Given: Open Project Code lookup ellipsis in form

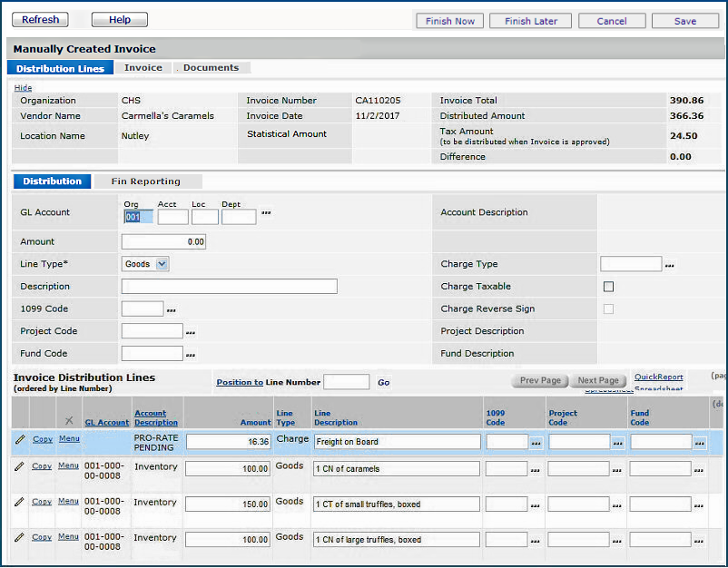Looking at the screenshot, I should pos(191,332).
